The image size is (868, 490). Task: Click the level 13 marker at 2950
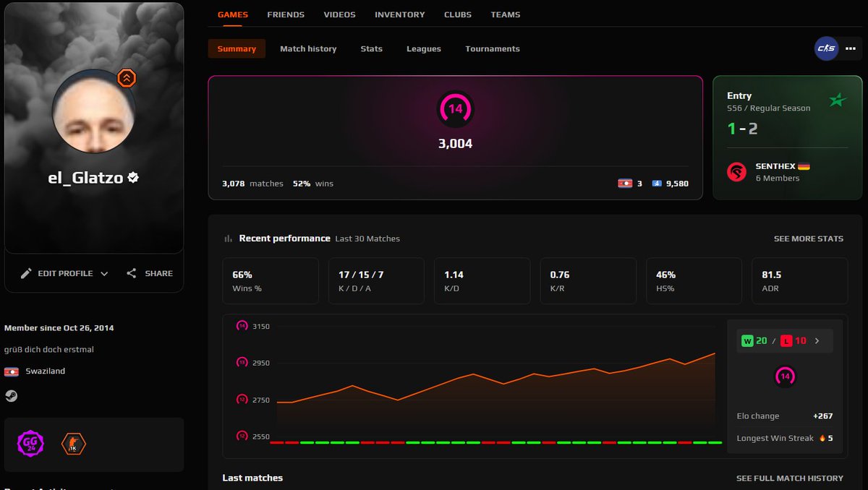coord(242,362)
